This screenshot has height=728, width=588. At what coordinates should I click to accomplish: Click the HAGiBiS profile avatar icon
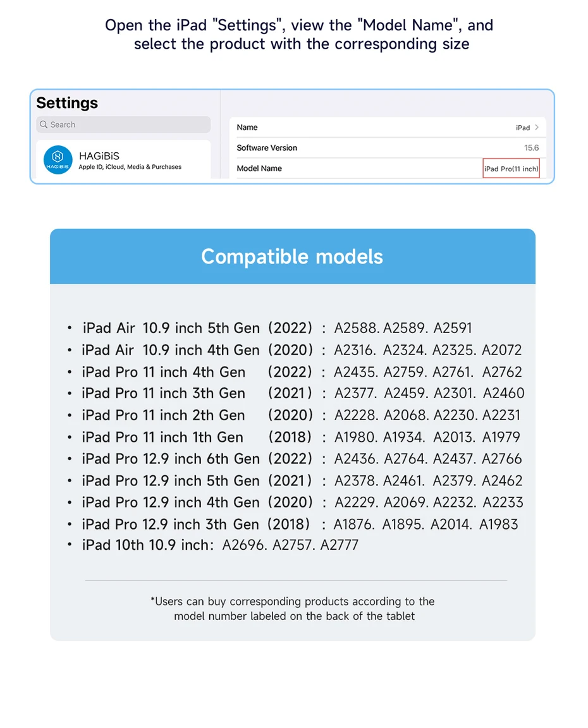coord(58,160)
